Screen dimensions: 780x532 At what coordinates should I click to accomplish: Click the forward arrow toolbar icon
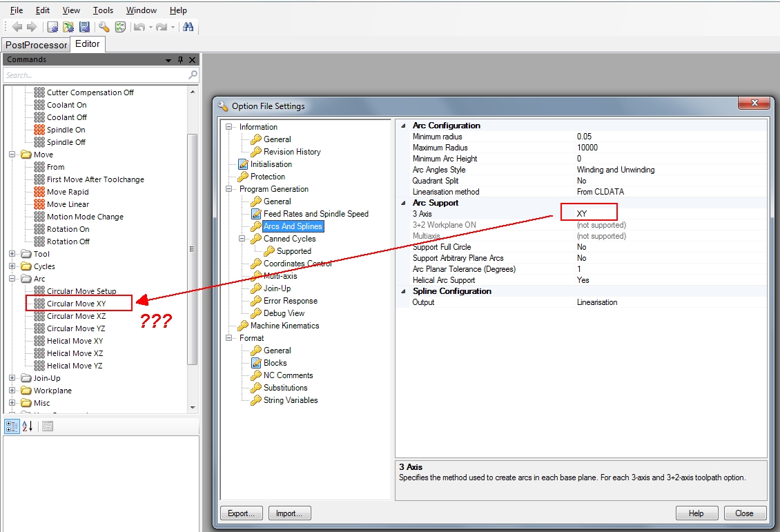pos(32,27)
